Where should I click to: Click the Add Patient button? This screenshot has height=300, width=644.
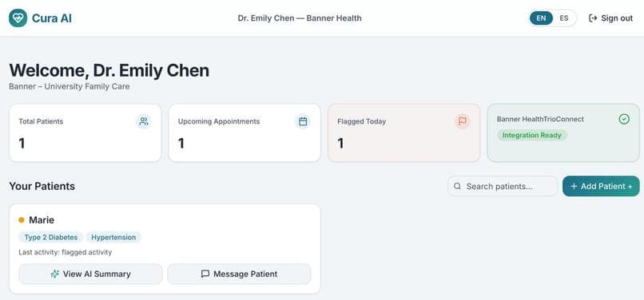(601, 187)
